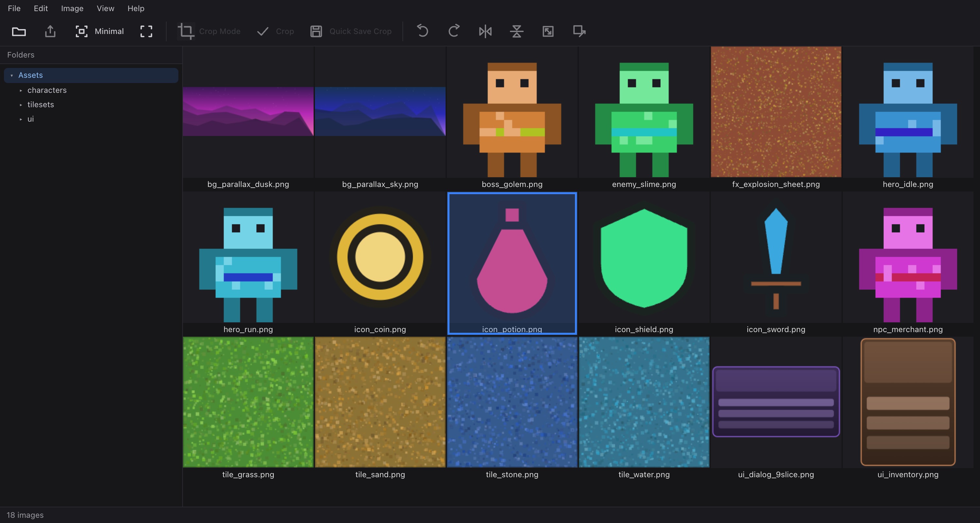
Task: Click the export/share upload icon
Action: [x=50, y=31]
